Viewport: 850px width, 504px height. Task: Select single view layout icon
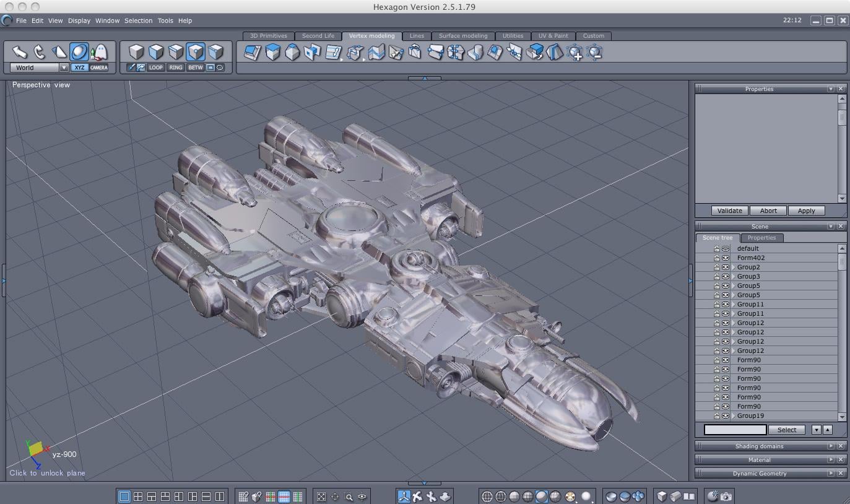(124, 497)
